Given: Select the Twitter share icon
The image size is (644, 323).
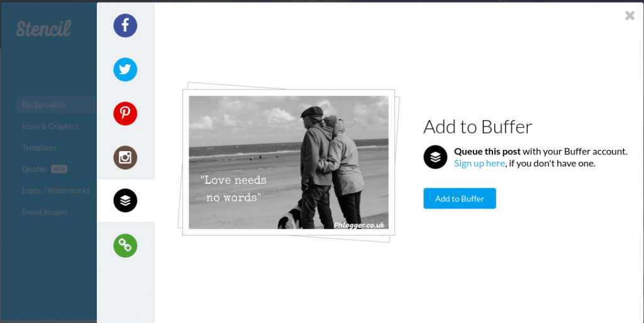Looking at the screenshot, I should (125, 69).
